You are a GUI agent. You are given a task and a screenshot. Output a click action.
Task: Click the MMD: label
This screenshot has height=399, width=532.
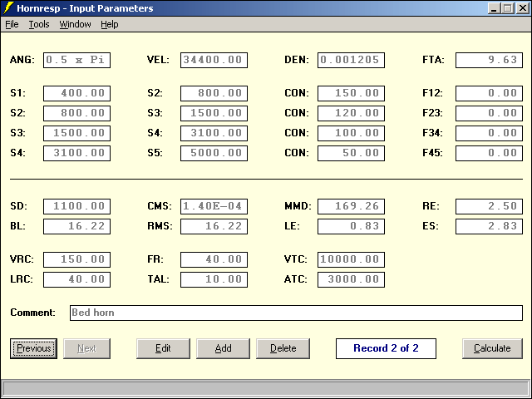coord(298,206)
